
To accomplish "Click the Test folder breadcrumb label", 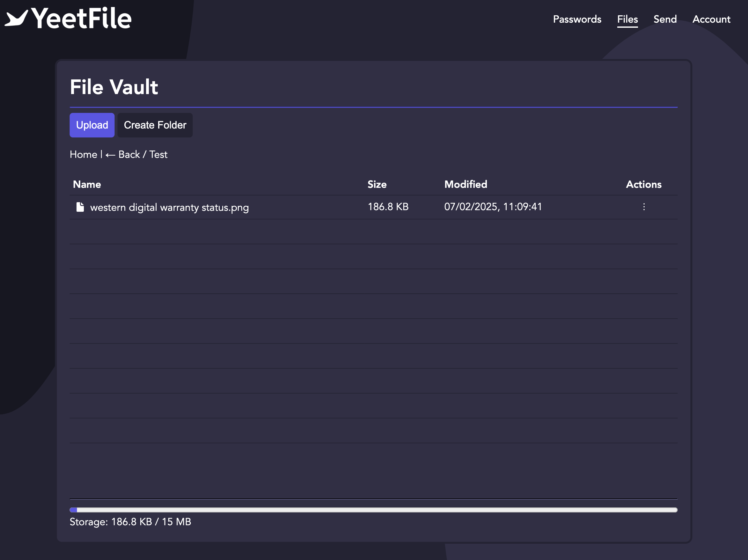I will [158, 155].
